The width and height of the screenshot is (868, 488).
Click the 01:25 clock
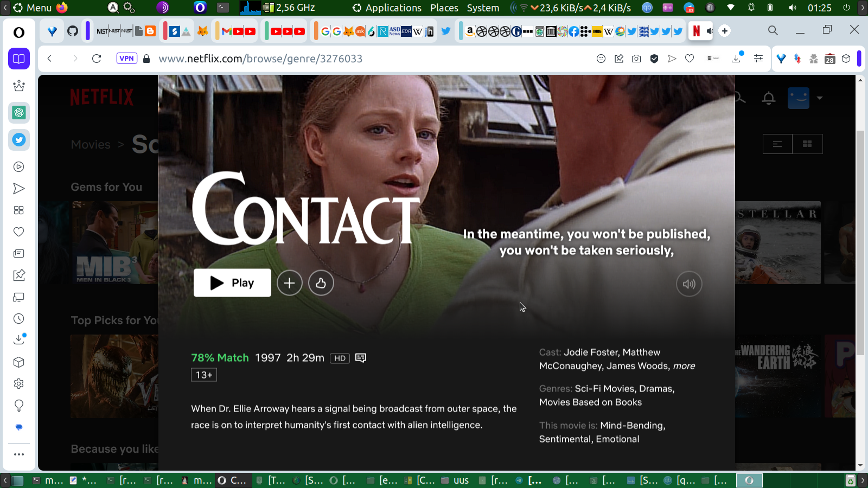tap(820, 8)
